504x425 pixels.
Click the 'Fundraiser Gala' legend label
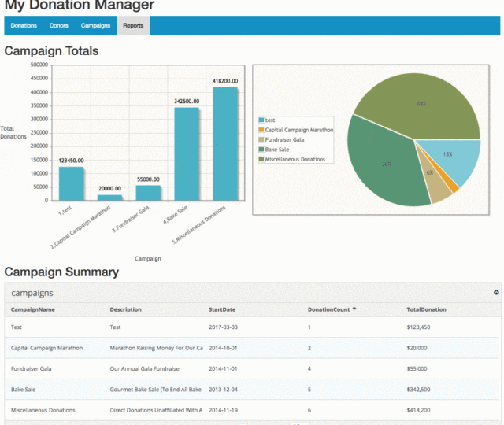[x=284, y=140]
